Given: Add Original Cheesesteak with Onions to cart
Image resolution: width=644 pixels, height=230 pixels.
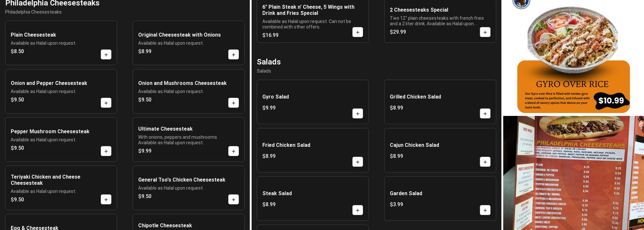Looking at the screenshot, I should click(x=233, y=55).
